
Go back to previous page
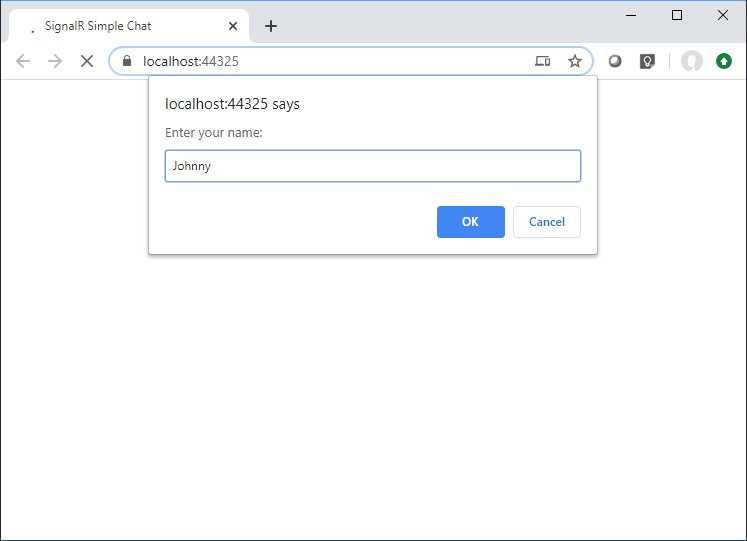click(23, 61)
